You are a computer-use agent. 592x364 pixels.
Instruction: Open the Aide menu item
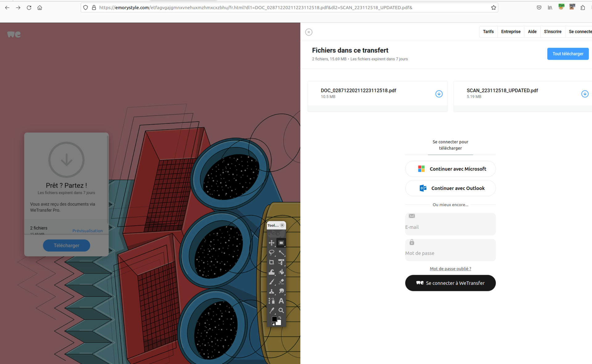tap(532, 32)
